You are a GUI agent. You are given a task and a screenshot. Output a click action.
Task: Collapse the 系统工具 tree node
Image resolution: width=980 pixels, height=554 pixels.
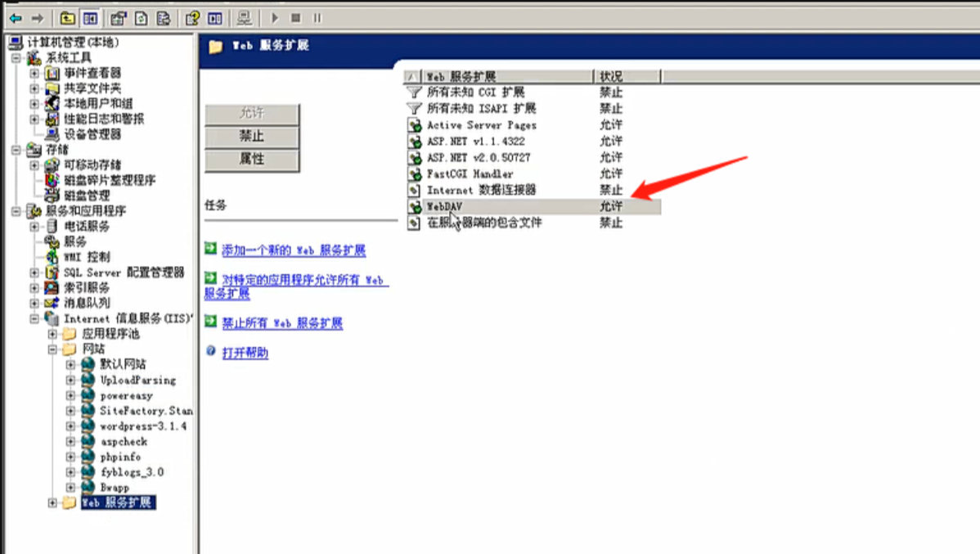pos(16,58)
